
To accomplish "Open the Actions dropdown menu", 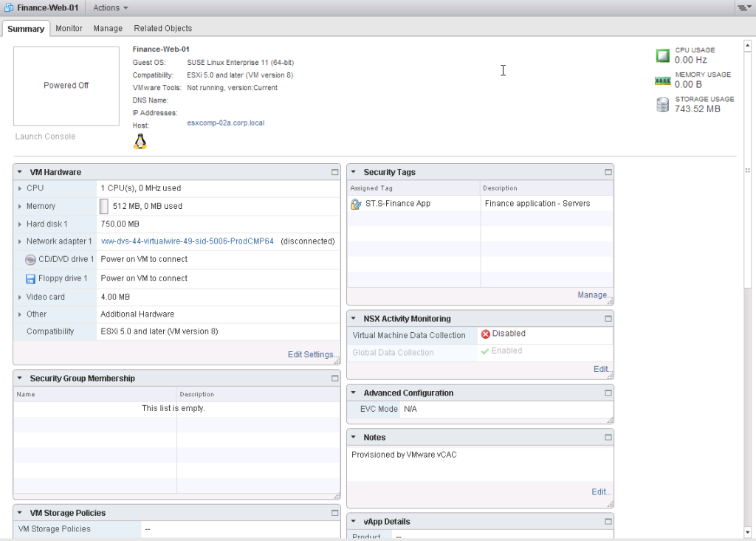I will [x=111, y=7].
